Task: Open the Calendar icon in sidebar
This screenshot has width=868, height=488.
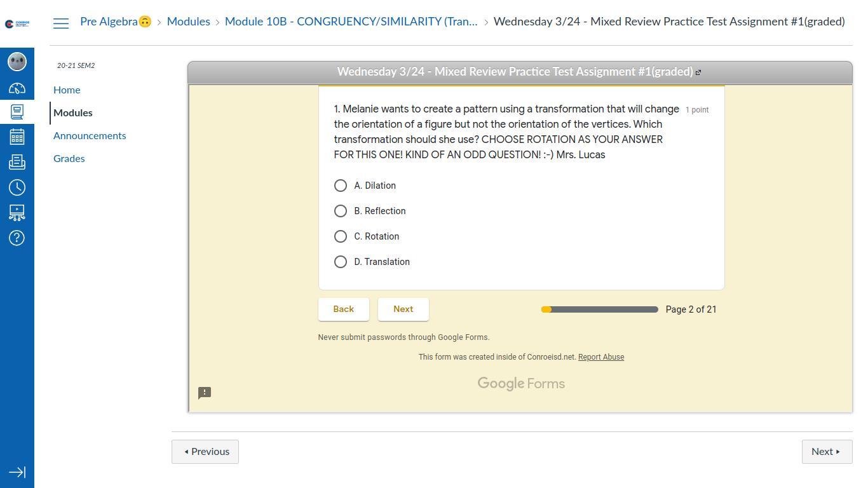Action: click(17, 137)
